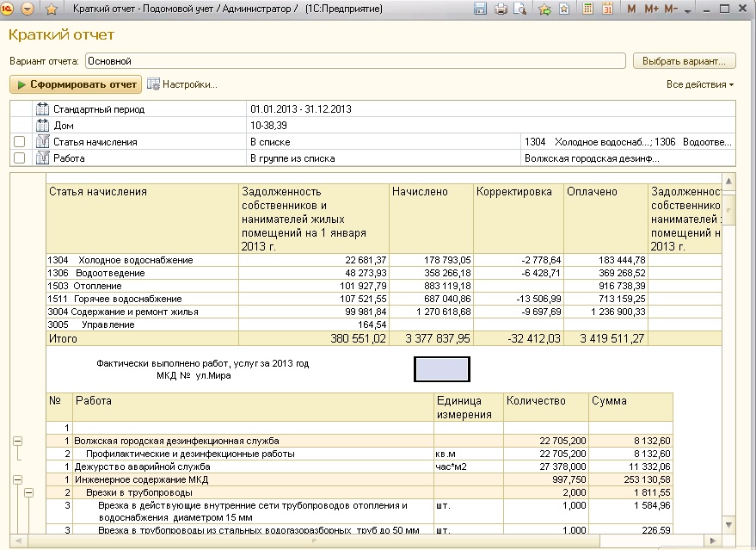Click 'В списке' comparison type cell
Image resolution: width=756 pixels, height=550 pixels.
tap(384, 142)
